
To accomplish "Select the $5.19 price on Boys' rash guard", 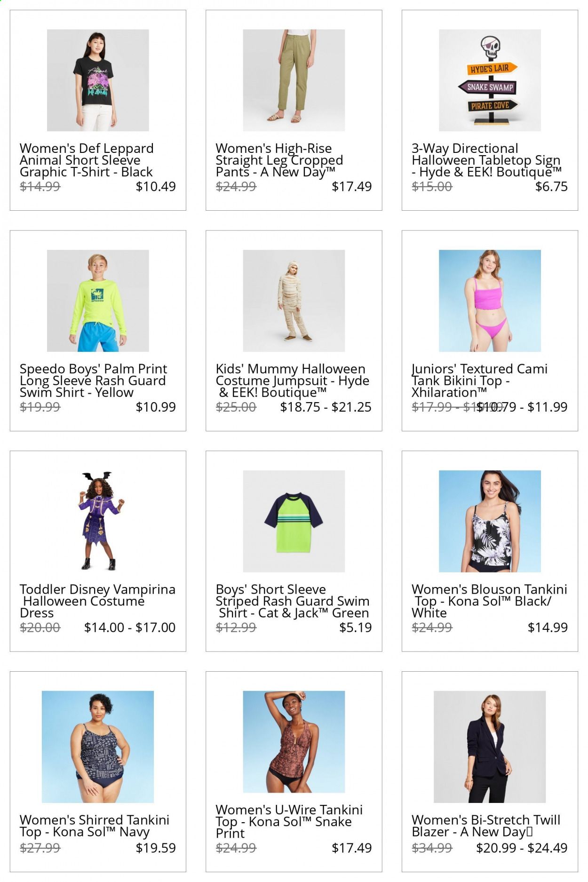I will pos(356,627).
